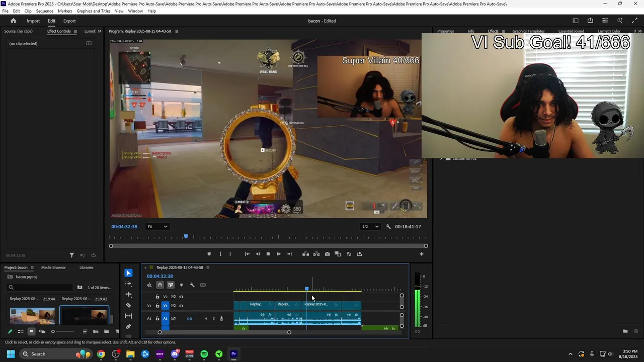Viewport: 644px width, 362px height.
Task: Open Program monitor settings wrench
Action: (x=388, y=227)
